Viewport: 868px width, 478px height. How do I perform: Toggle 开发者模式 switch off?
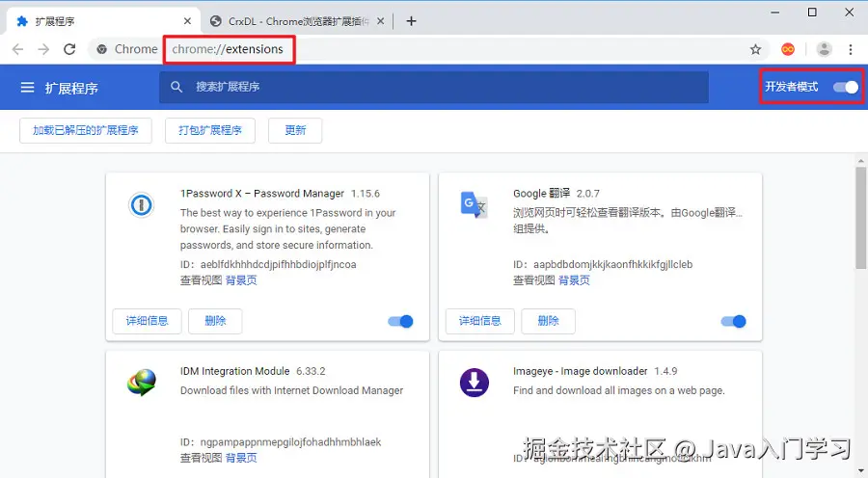(845, 87)
